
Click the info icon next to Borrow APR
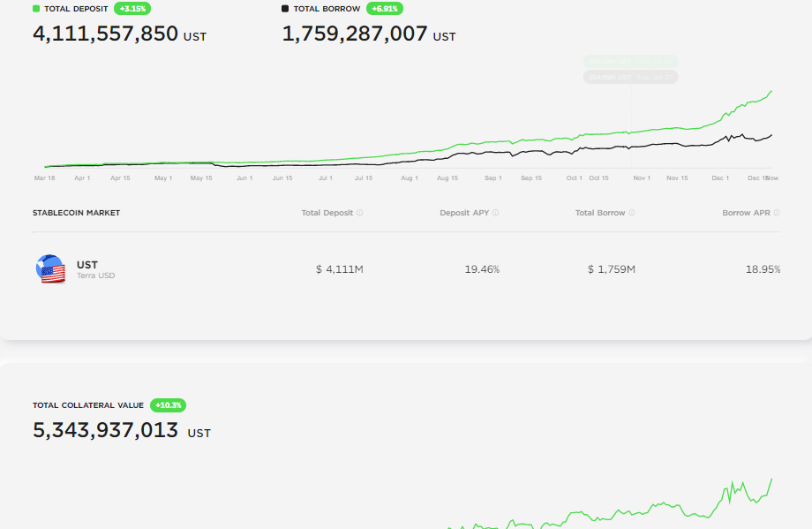(778, 213)
